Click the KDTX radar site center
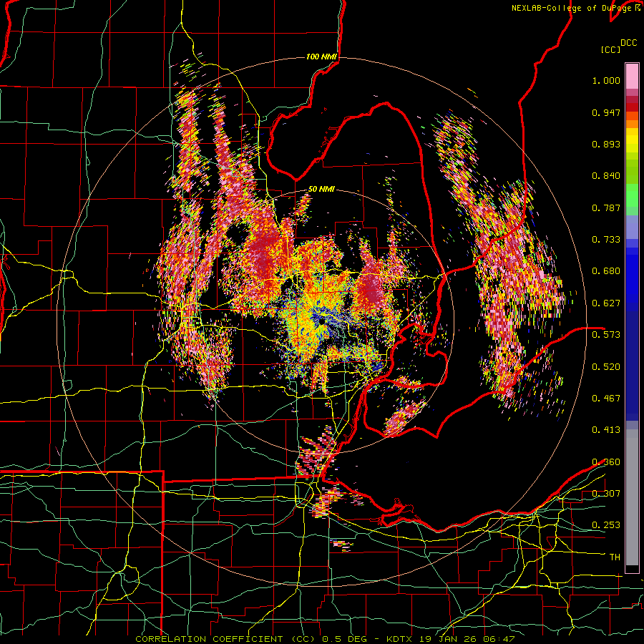The width and height of the screenshot is (644, 644). 321,321
